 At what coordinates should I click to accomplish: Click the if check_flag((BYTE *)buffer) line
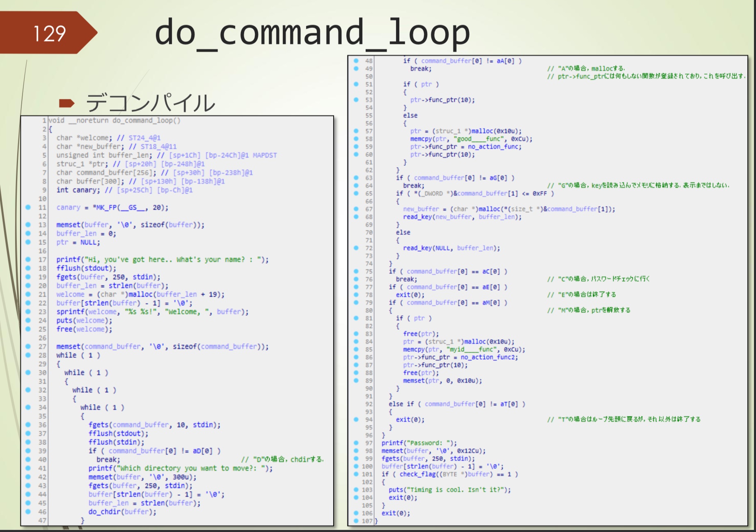pyautogui.click(x=449, y=474)
